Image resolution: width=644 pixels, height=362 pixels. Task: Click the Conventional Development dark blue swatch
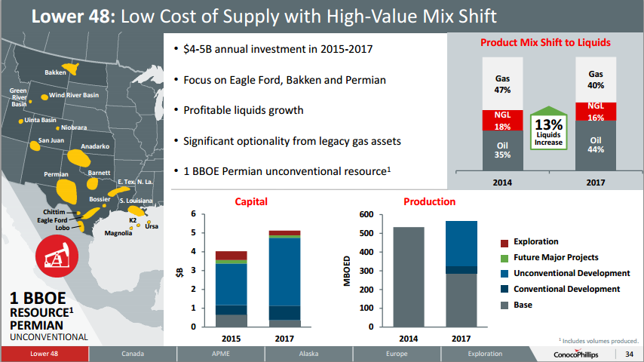504,290
